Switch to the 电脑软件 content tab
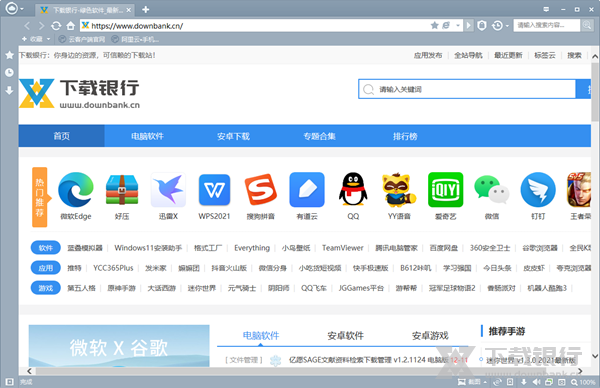The image size is (600, 388). (261, 336)
